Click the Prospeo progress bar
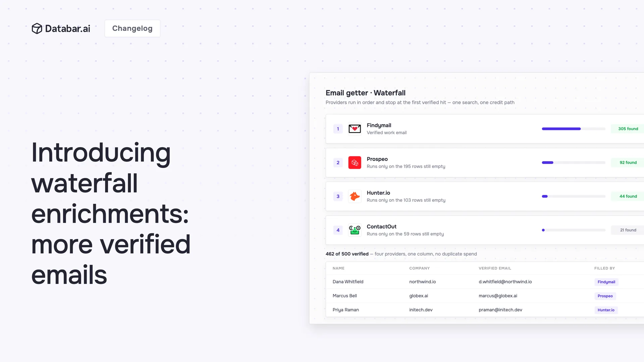The width and height of the screenshot is (644, 362). pyautogui.click(x=574, y=163)
